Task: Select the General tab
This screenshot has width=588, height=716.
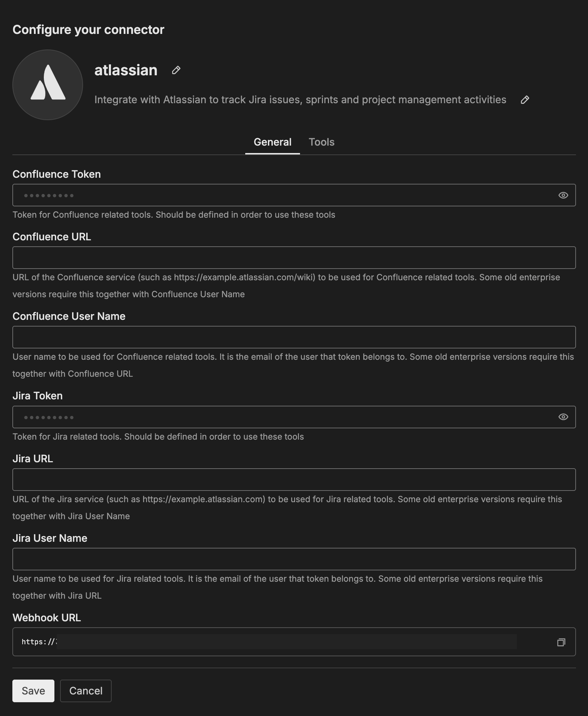Action: coord(272,142)
